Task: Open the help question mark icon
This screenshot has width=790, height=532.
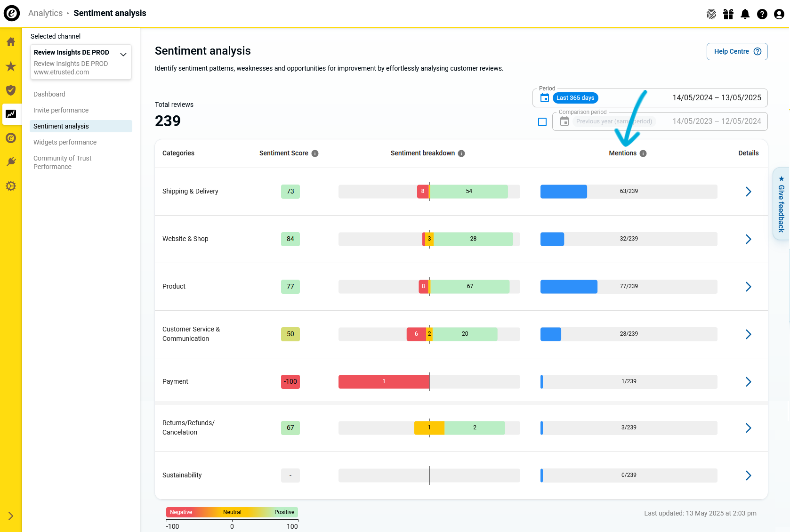Action: coord(762,14)
